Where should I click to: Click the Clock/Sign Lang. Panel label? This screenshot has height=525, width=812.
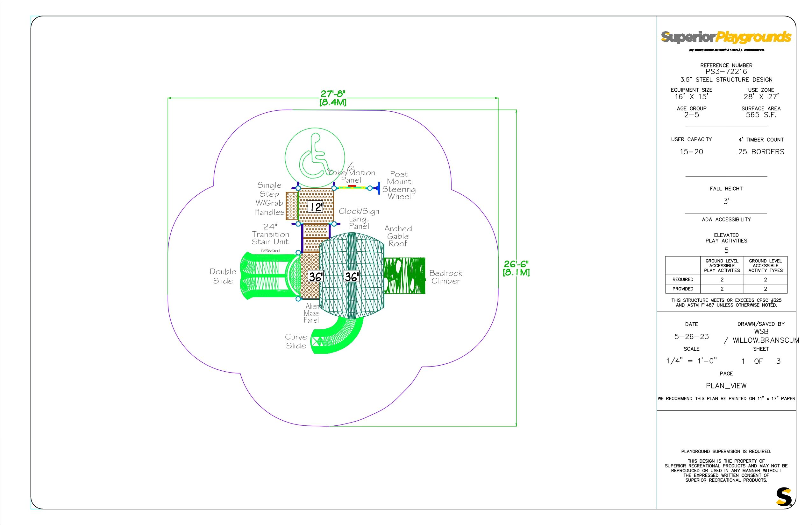click(x=359, y=219)
